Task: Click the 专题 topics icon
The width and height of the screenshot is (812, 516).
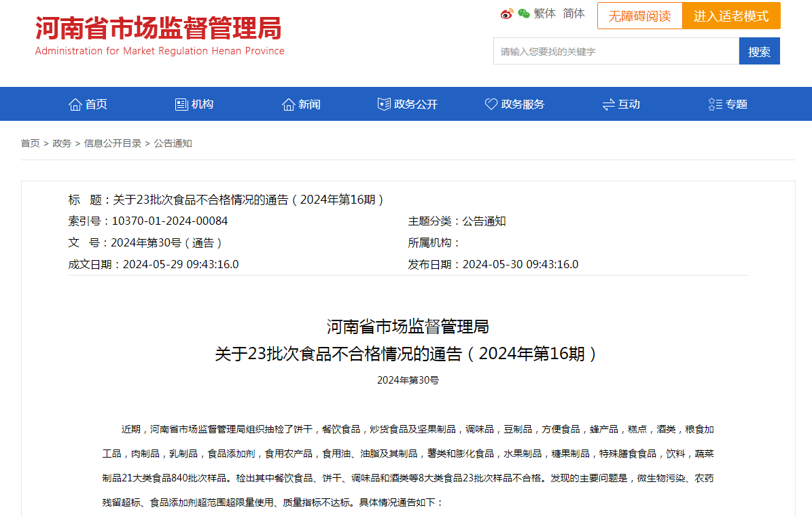Action: click(714, 103)
